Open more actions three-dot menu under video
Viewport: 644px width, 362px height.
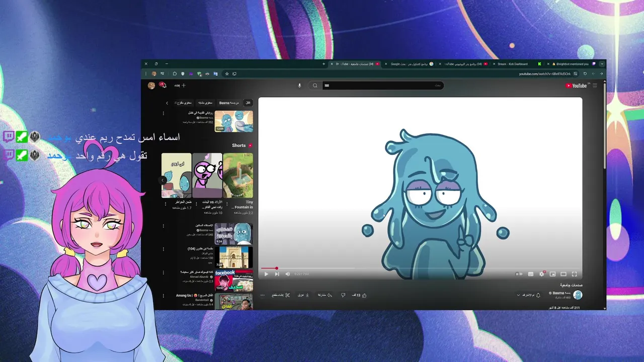pyautogui.click(x=262, y=295)
